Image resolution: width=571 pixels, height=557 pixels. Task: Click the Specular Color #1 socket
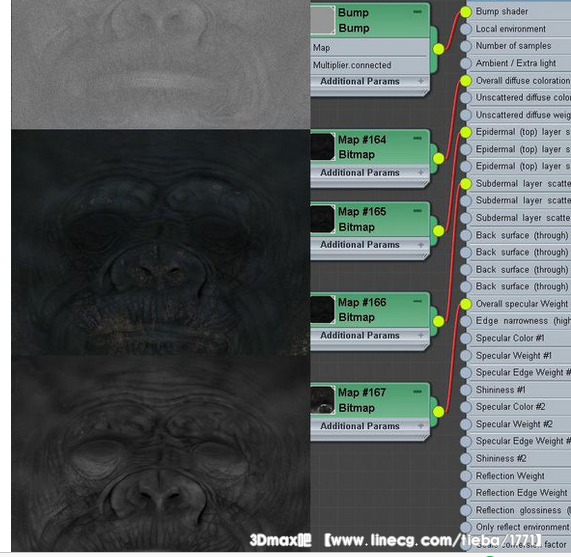(x=466, y=338)
